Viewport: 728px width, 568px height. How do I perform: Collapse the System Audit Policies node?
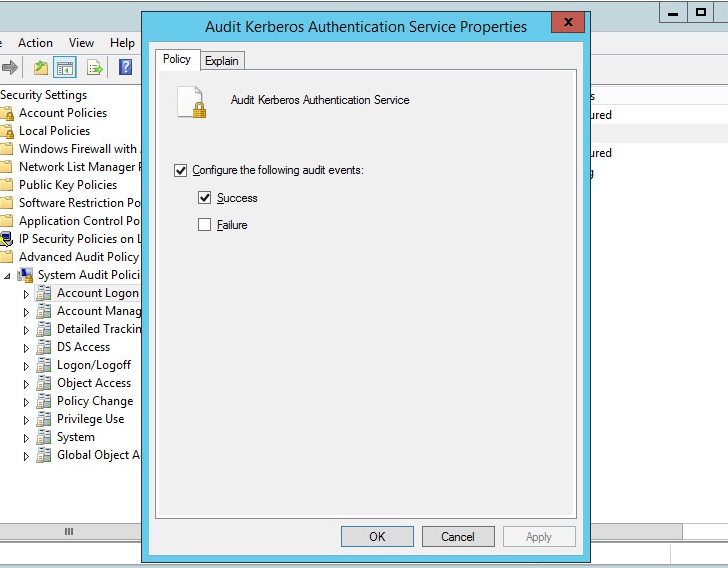(8, 275)
